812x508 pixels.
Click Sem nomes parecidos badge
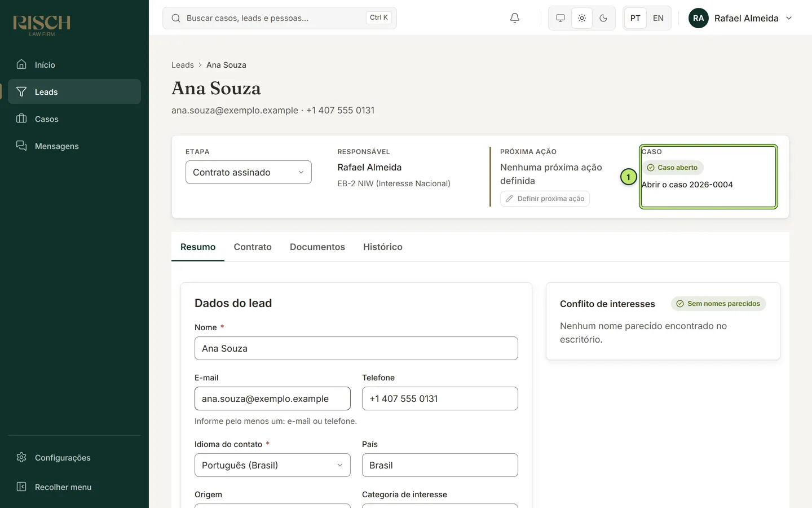[718, 304]
